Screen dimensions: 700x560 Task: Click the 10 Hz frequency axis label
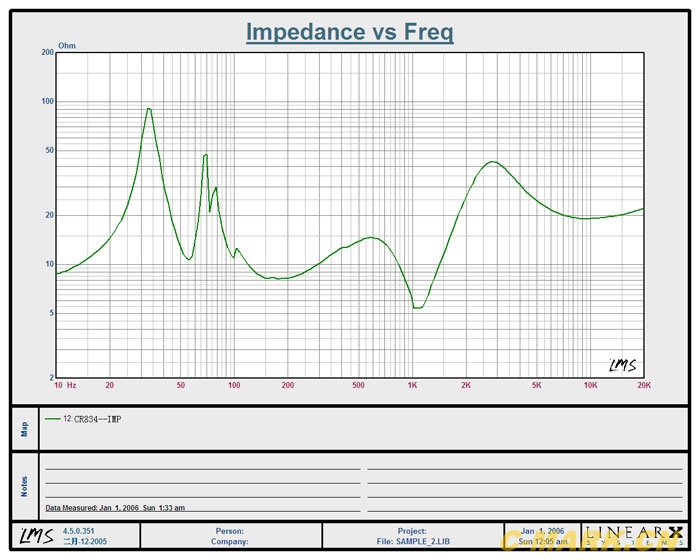click(65, 385)
